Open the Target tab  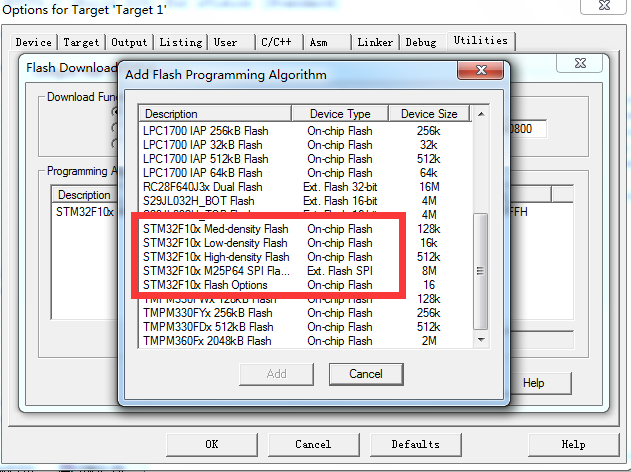[x=81, y=42]
